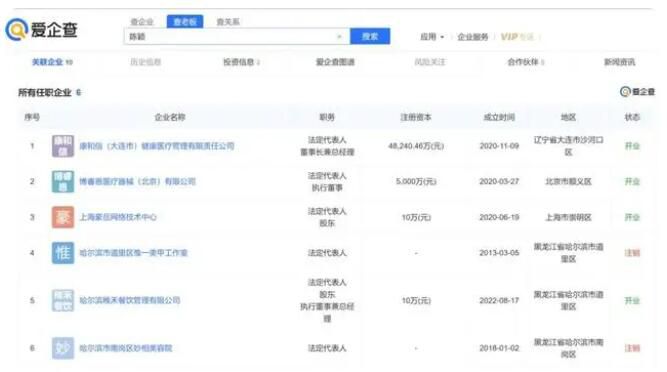This screenshot has height=372, width=667.
Task: Open the 企业服务 link
Action: [473, 37]
